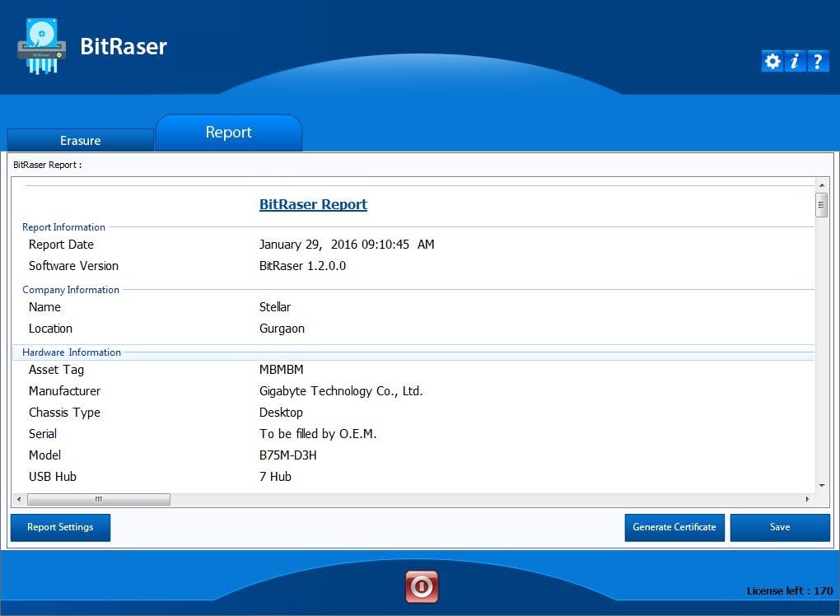Click the vertical scrollbar thumb
Viewport: 840px width, 616px height.
(x=821, y=204)
